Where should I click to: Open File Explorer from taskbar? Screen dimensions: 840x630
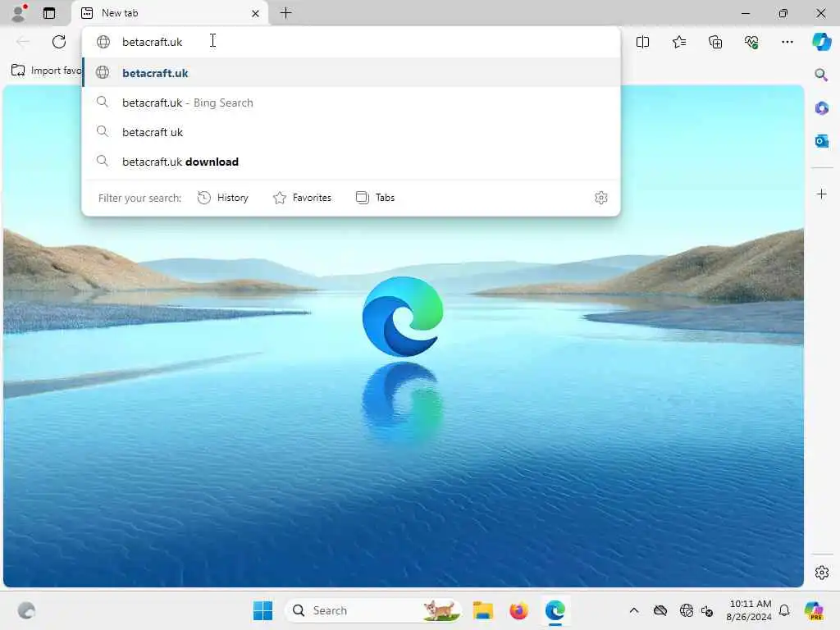click(x=482, y=610)
